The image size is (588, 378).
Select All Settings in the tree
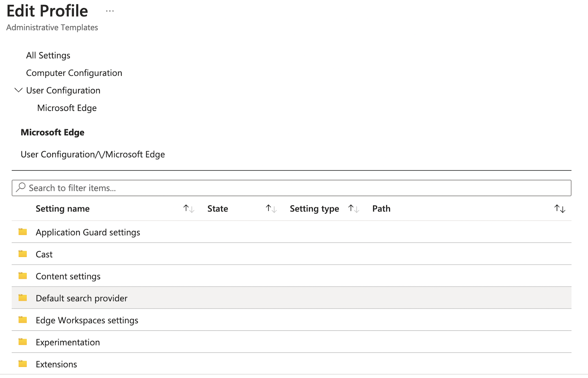(x=48, y=56)
